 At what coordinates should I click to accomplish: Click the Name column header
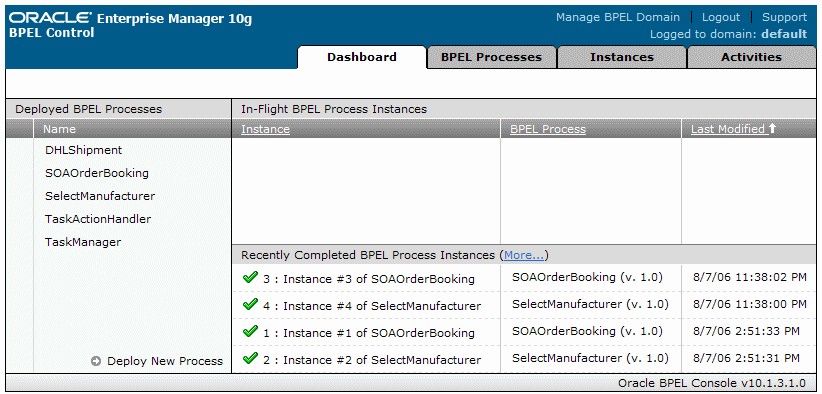point(59,129)
